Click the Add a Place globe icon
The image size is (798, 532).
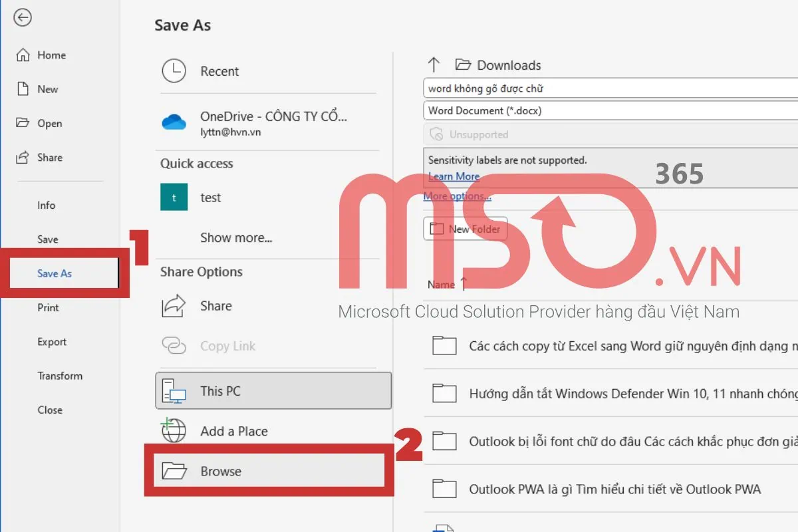click(174, 431)
